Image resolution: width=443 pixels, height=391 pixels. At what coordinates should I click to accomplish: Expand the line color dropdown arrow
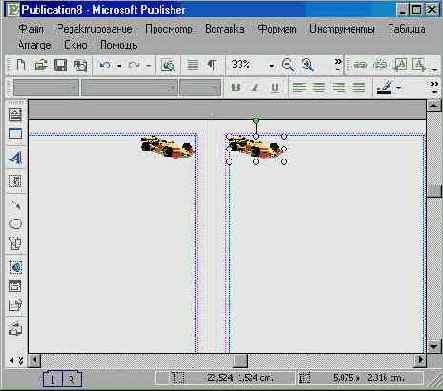pyautogui.click(x=398, y=88)
